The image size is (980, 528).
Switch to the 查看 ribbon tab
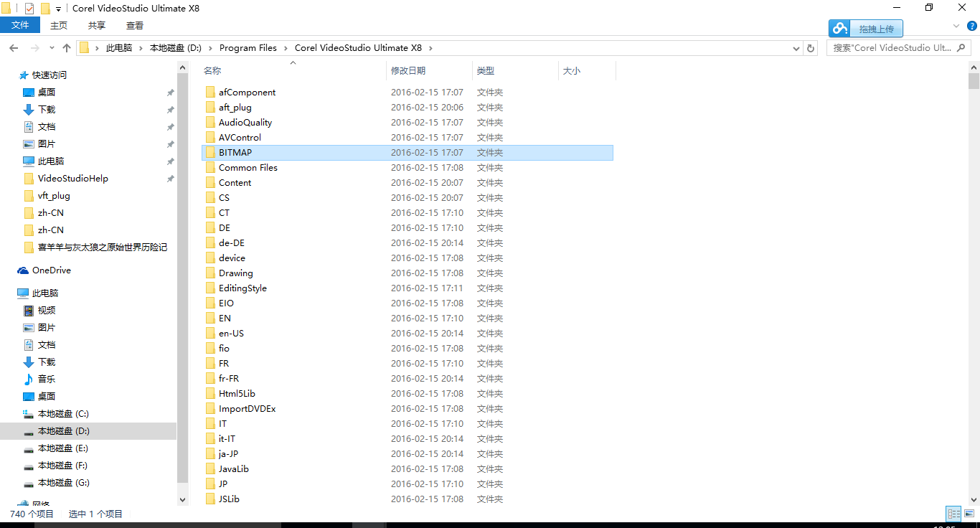pyautogui.click(x=135, y=25)
